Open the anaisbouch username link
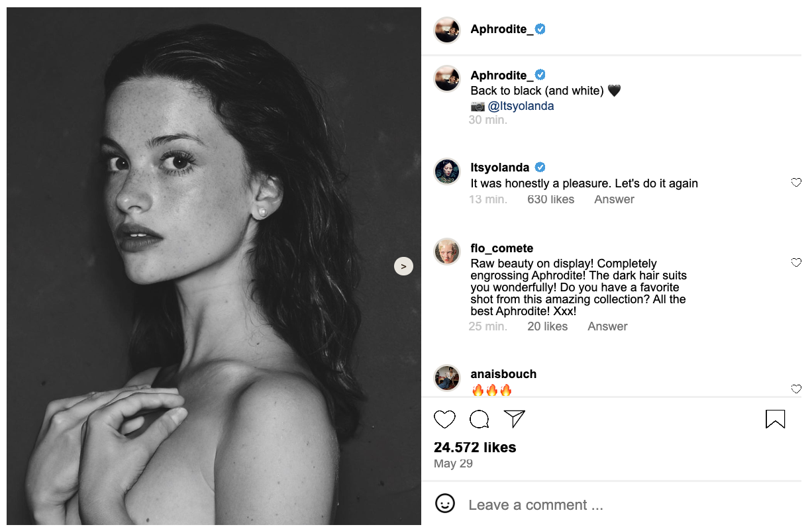This screenshot has height=531, width=812. (x=503, y=374)
